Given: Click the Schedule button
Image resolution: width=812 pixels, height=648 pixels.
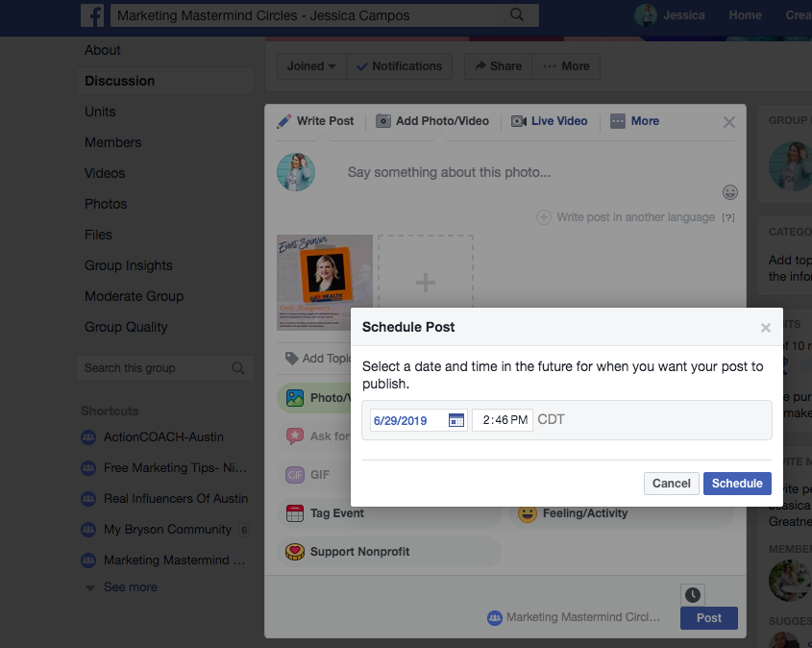Looking at the screenshot, I should [x=737, y=484].
